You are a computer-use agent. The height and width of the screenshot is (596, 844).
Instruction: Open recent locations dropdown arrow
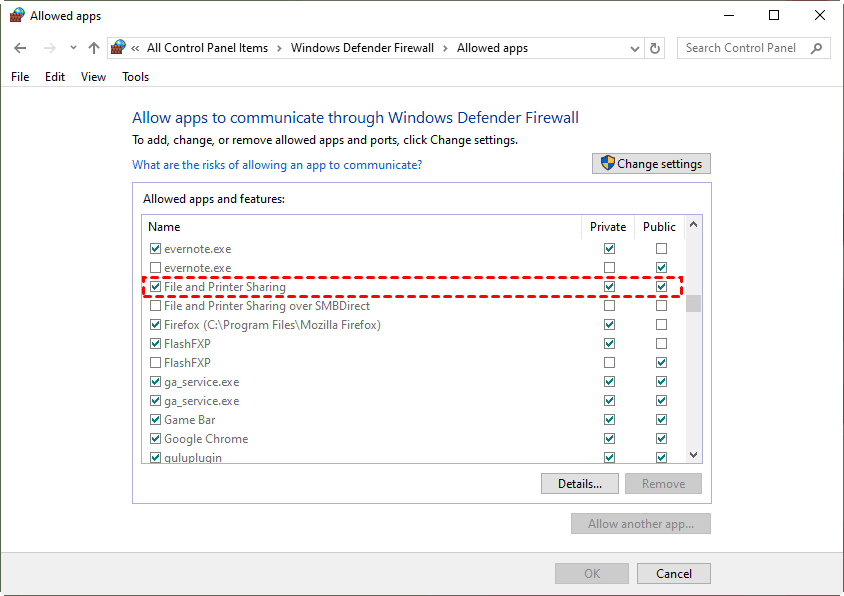coord(73,48)
